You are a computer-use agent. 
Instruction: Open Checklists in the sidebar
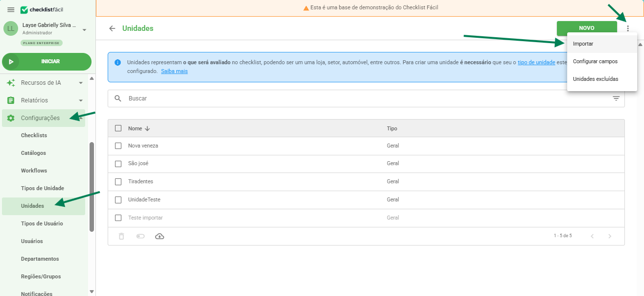[x=34, y=135]
